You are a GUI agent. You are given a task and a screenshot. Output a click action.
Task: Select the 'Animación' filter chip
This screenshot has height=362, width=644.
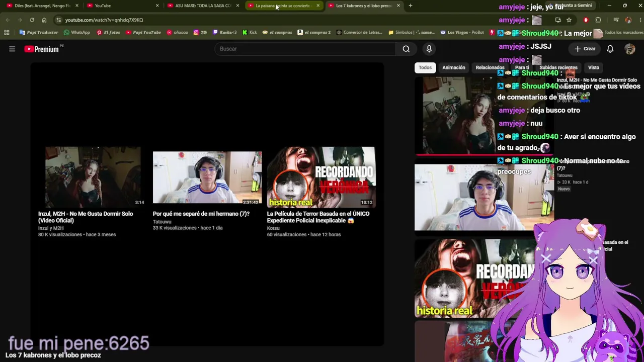(454, 67)
